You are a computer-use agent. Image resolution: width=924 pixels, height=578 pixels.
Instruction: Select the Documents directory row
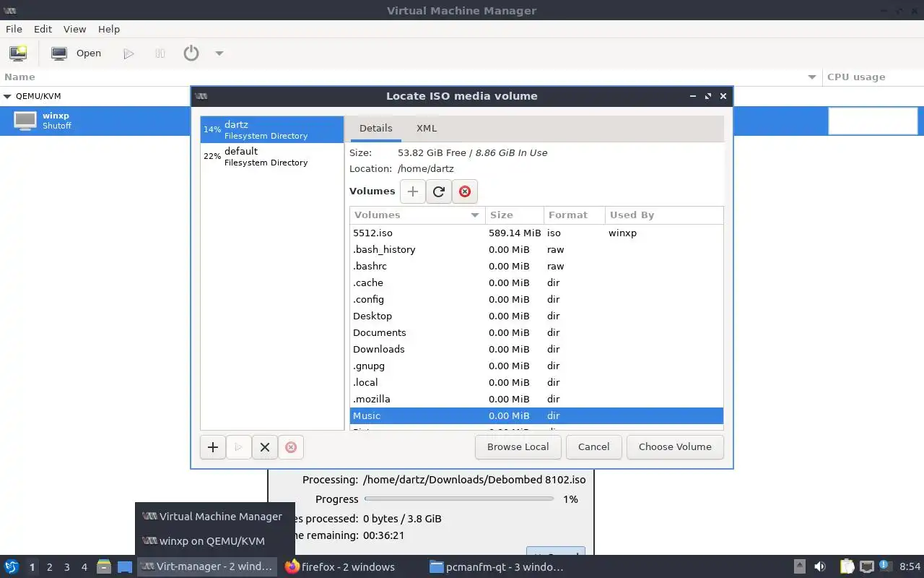click(536, 332)
